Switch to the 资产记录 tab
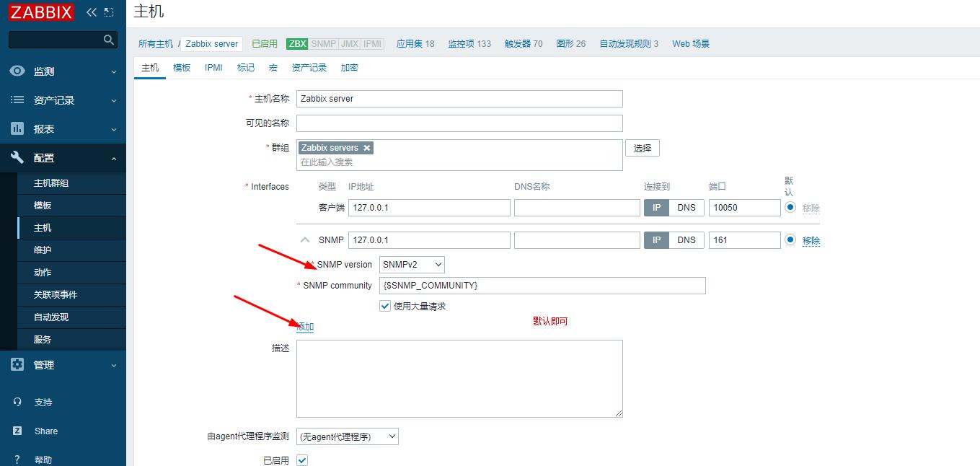The height and width of the screenshot is (466, 980). click(x=309, y=67)
